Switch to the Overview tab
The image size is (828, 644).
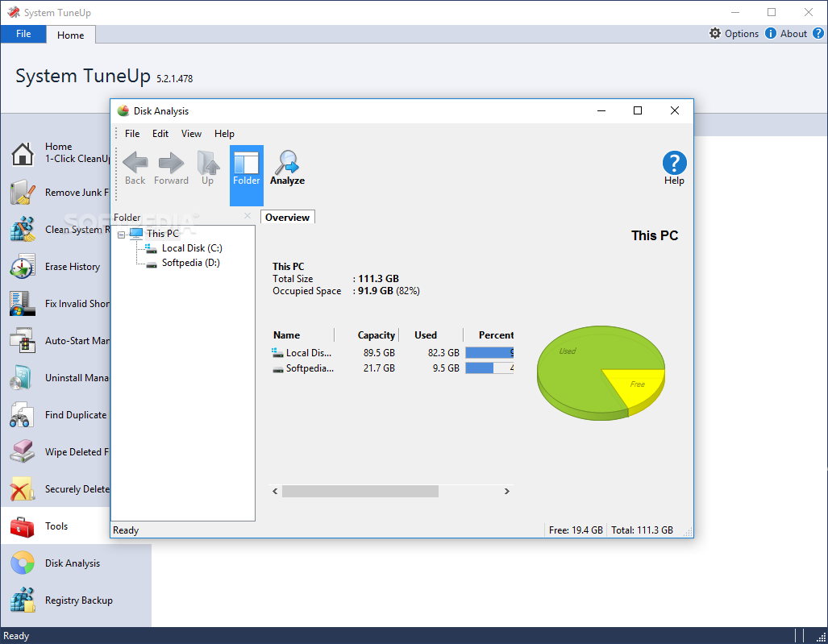click(287, 217)
